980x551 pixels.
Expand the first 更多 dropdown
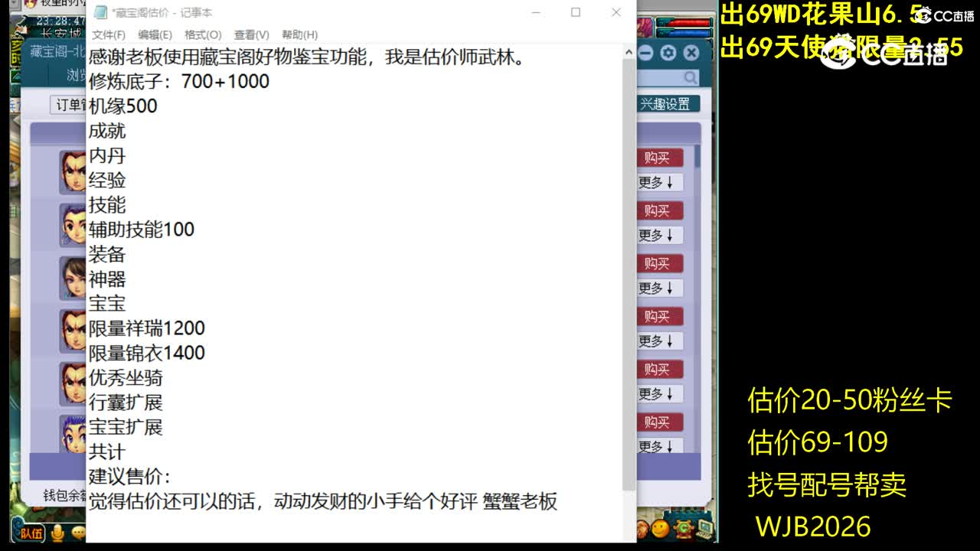(658, 181)
